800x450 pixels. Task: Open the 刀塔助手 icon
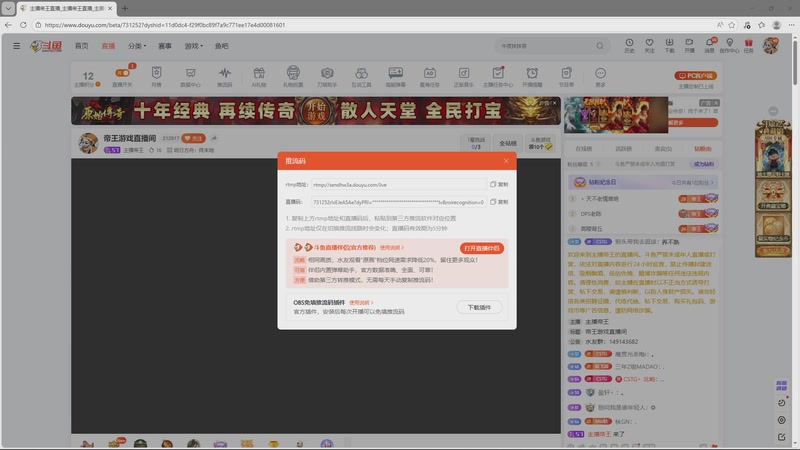pos(327,76)
